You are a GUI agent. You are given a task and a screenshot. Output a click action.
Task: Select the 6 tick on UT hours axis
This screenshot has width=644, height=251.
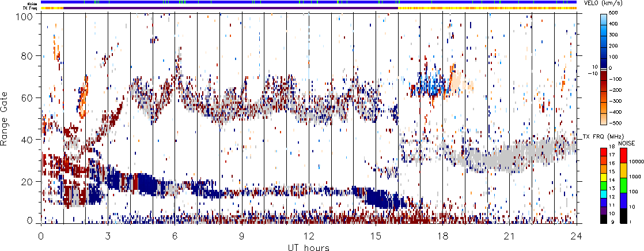[175, 237]
